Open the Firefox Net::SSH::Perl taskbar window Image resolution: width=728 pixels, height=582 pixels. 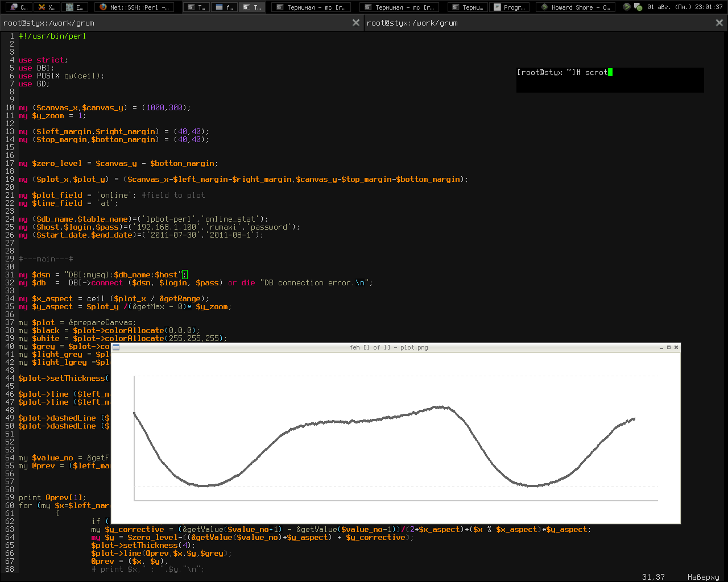pos(134,7)
